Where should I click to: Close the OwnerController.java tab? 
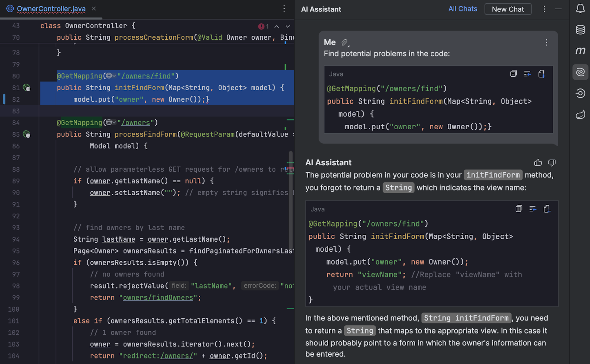coord(94,8)
